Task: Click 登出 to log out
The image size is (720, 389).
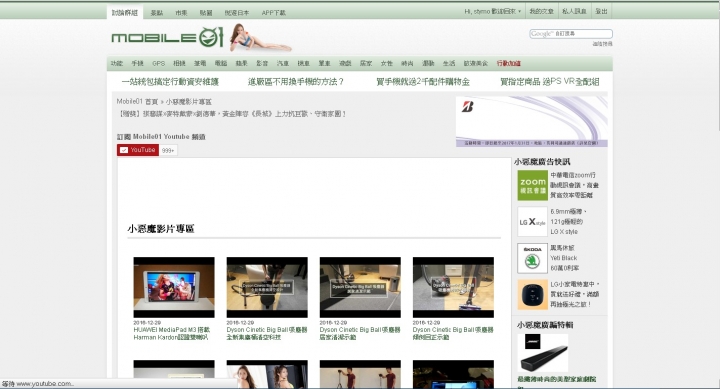Action: pyautogui.click(x=602, y=11)
